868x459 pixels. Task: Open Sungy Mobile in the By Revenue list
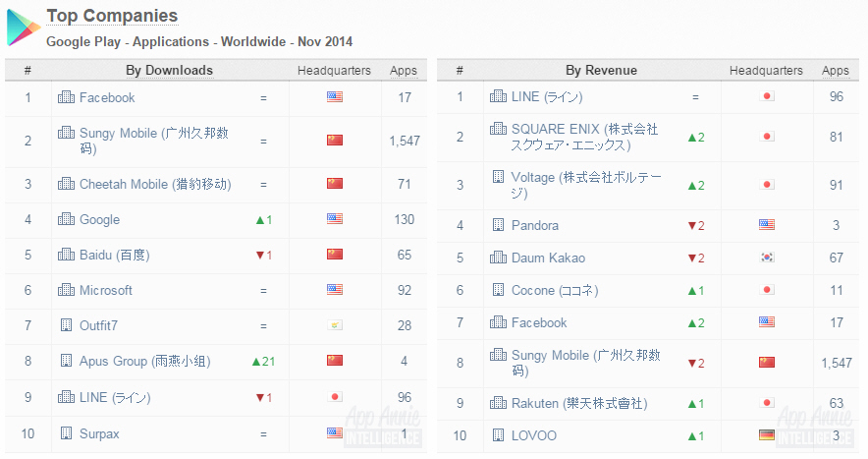tap(585, 363)
